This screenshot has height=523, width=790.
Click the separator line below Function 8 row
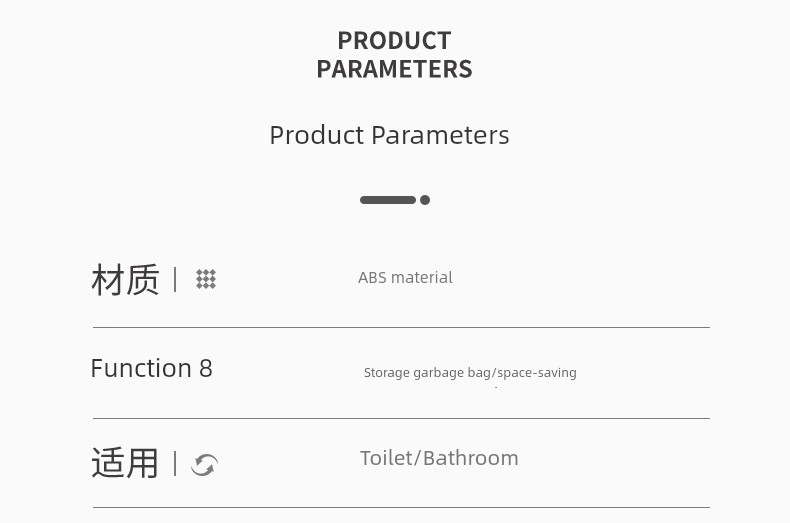(x=401, y=418)
